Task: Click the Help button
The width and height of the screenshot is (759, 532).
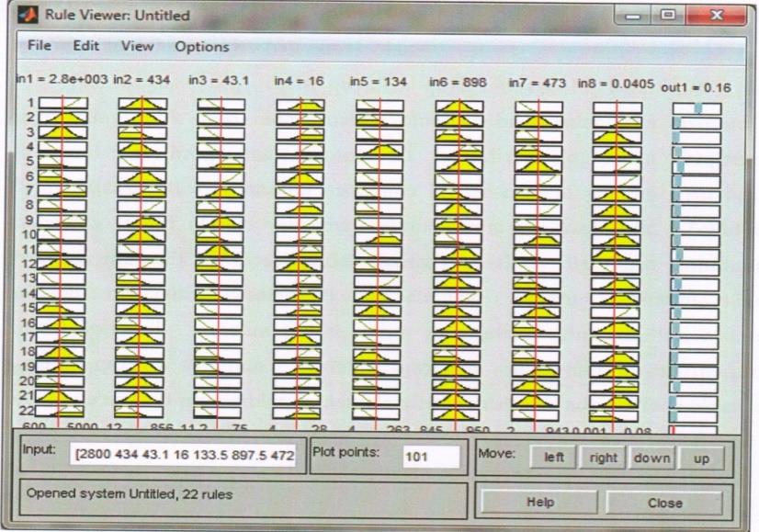Action: tap(539, 503)
